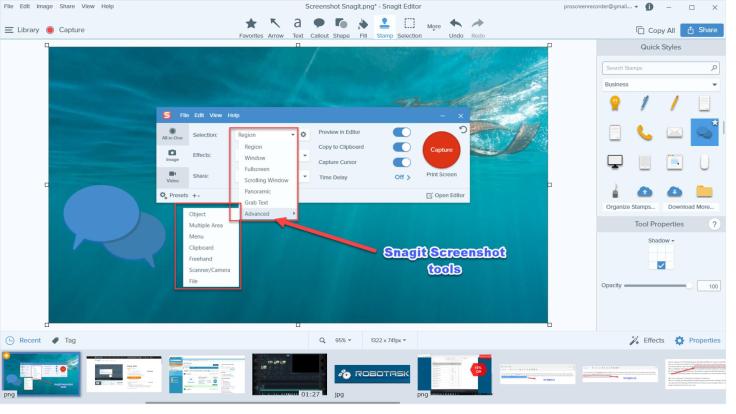Open the Image menu
The image size is (736, 414).
tap(45, 6)
